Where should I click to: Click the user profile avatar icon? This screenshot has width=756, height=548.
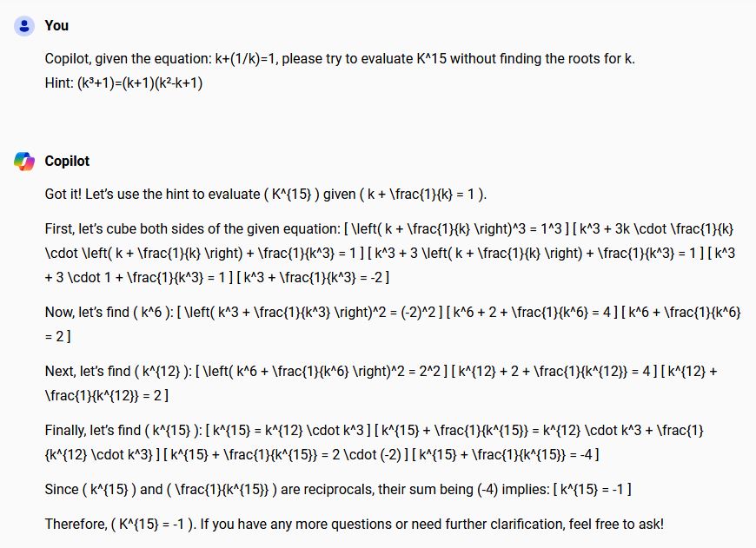tap(24, 26)
